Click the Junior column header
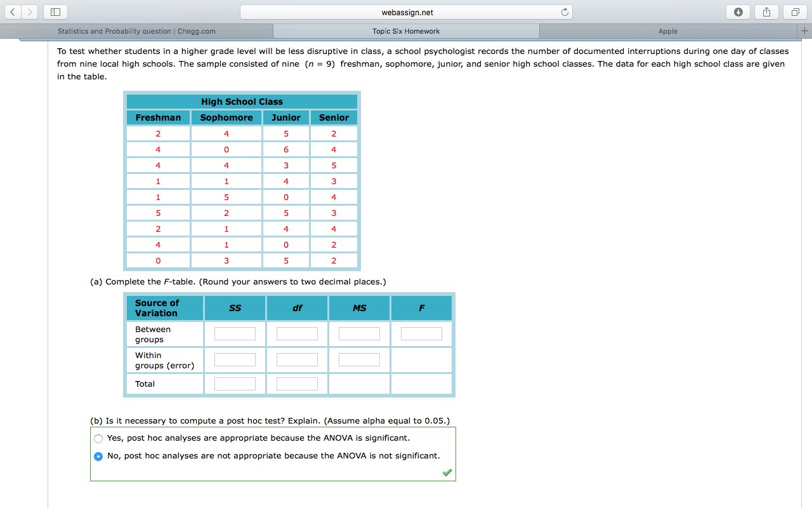The width and height of the screenshot is (812, 508). pyautogui.click(x=286, y=117)
